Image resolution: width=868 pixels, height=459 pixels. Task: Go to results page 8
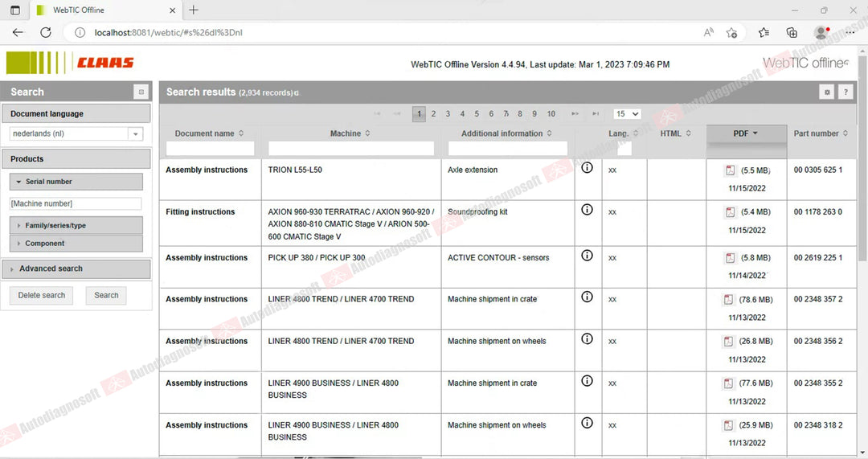click(x=520, y=113)
